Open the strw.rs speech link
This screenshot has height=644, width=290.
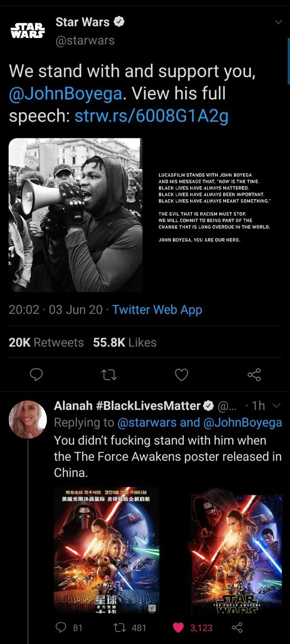coord(151,116)
